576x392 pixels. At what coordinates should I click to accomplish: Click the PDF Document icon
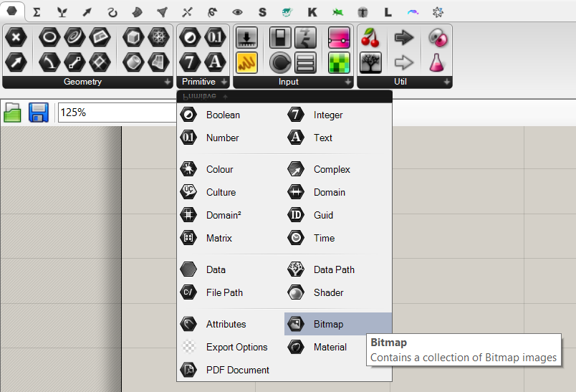pyautogui.click(x=188, y=370)
